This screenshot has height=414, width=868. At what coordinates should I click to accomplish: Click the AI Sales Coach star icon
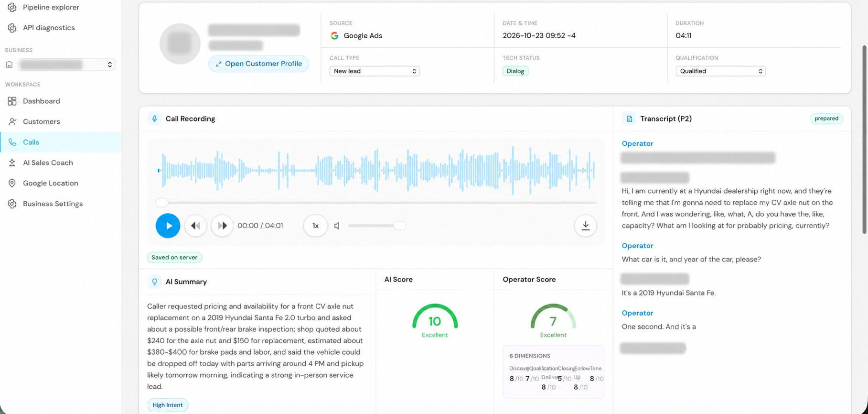coord(12,163)
